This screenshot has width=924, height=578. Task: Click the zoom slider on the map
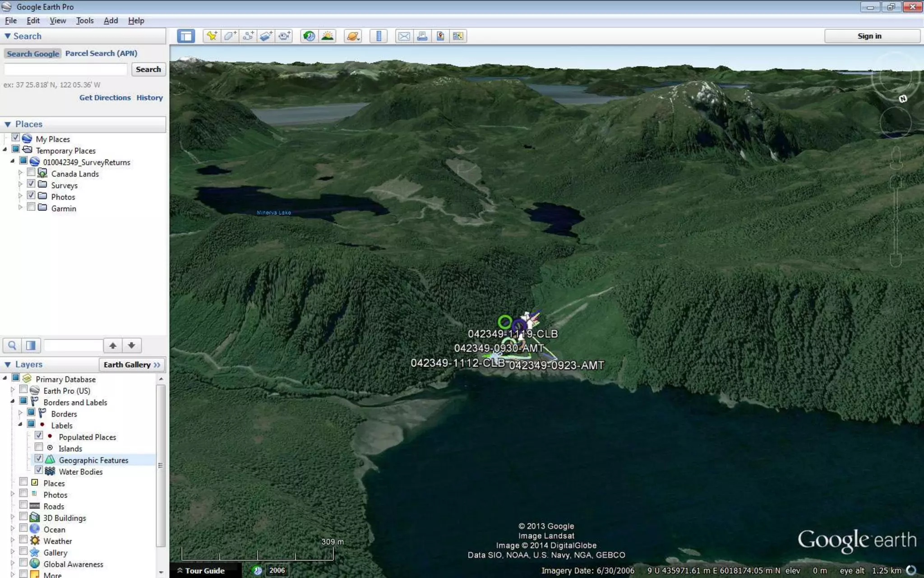896,221
